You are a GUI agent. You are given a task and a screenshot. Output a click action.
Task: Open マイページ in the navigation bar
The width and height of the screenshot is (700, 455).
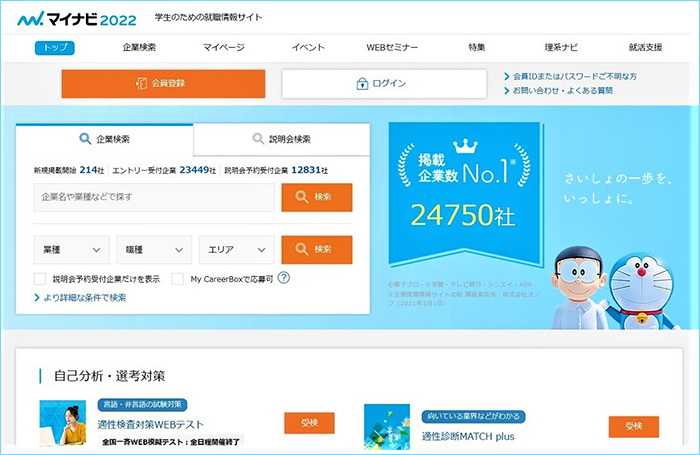coord(224,47)
